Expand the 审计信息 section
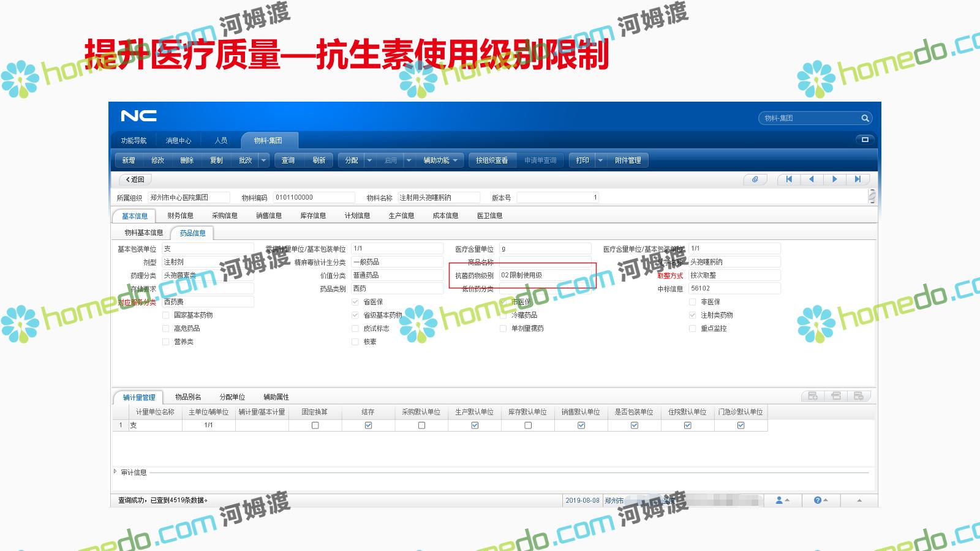This screenshot has width=980, height=551. (115, 472)
